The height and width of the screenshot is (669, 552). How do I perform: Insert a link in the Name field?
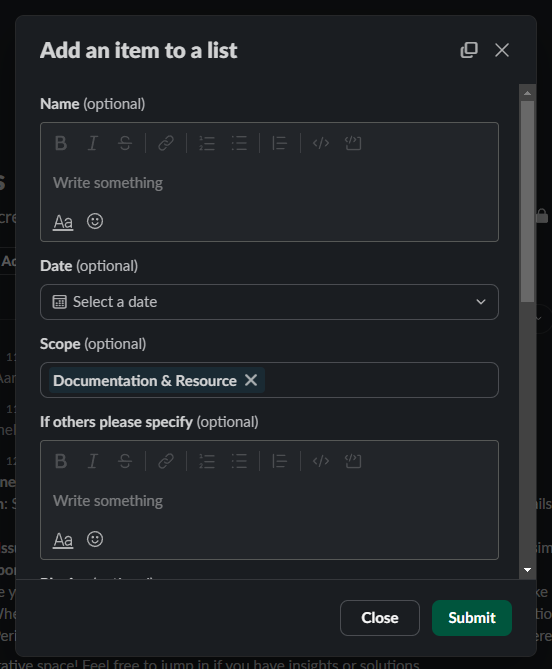pyautogui.click(x=166, y=143)
